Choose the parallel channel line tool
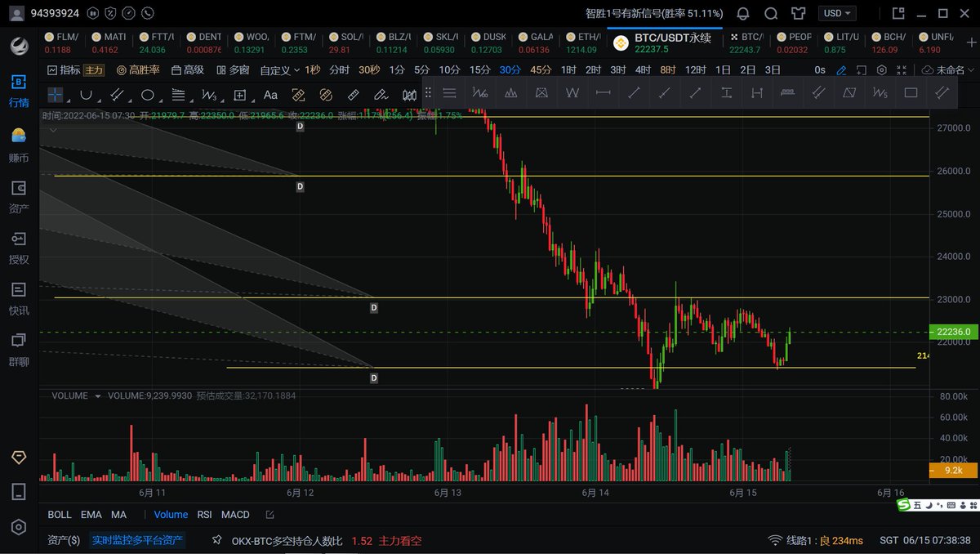This screenshot has height=554, width=980. point(117,95)
